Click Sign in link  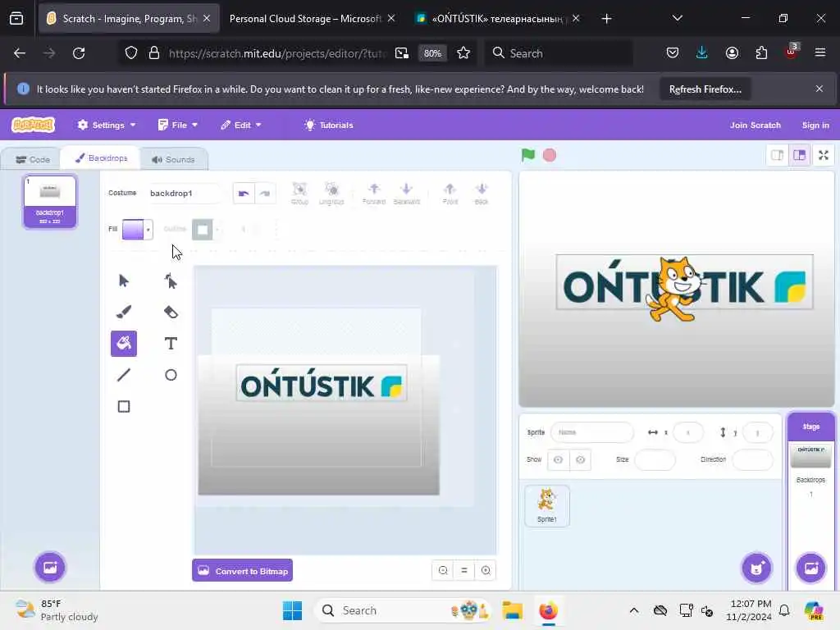pos(815,125)
